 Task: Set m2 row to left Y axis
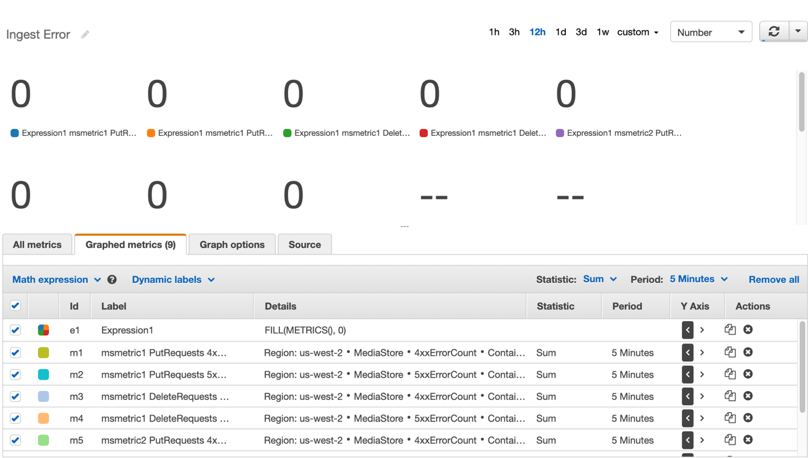coord(687,375)
